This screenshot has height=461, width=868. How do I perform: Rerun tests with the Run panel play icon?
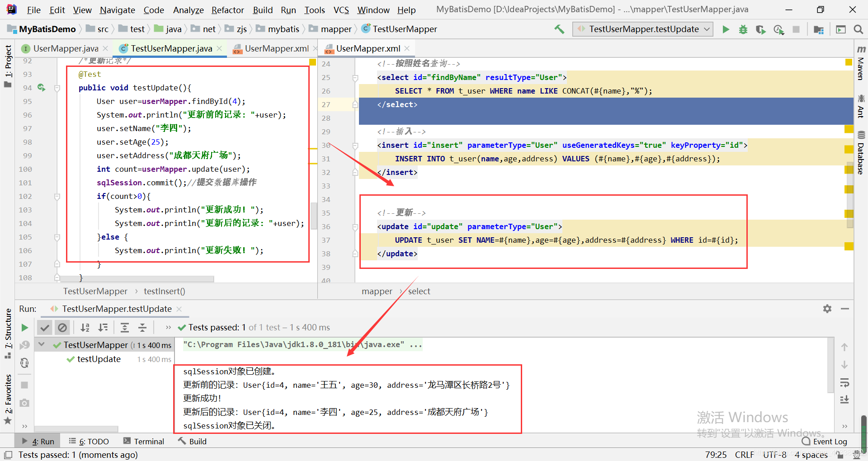tap(24, 328)
